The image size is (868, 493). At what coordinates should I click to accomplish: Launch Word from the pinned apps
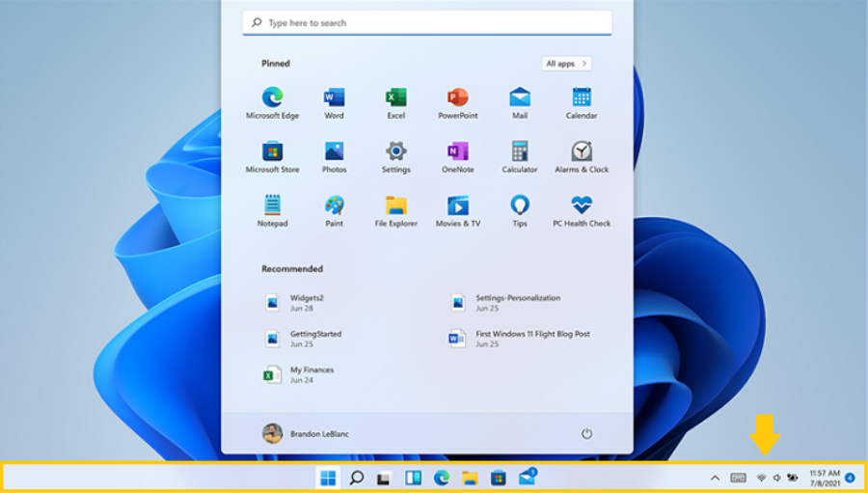coord(334,103)
